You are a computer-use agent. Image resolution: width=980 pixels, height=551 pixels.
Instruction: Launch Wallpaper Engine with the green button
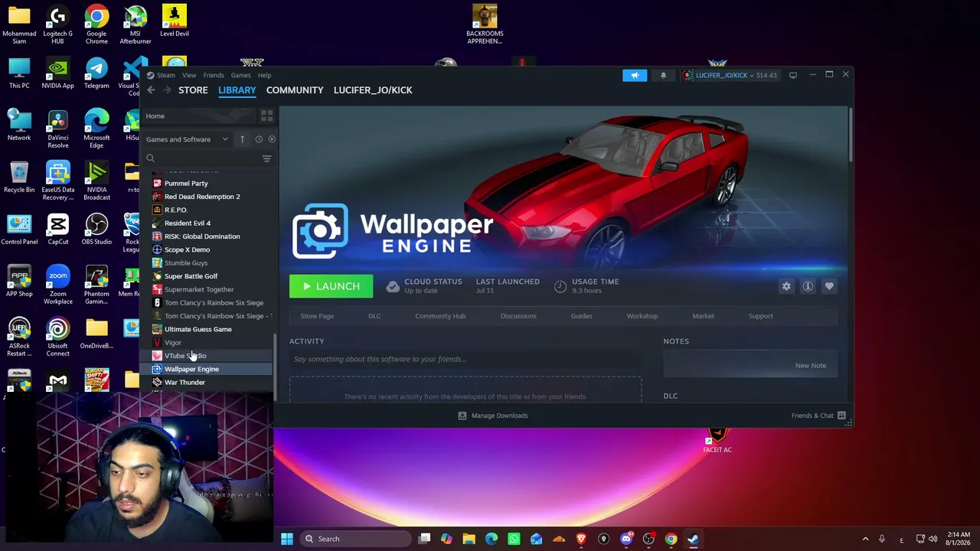click(x=332, y=286)
